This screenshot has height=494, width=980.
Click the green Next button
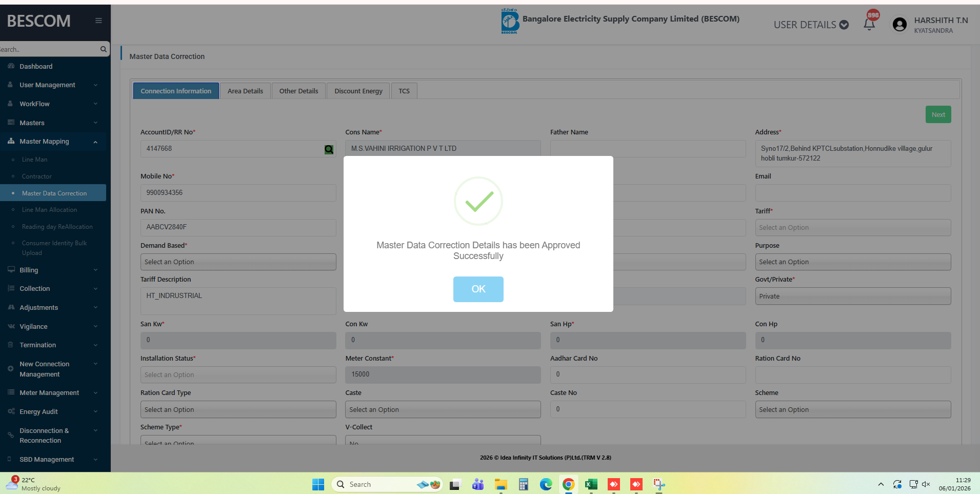click(x=938, y=114)
